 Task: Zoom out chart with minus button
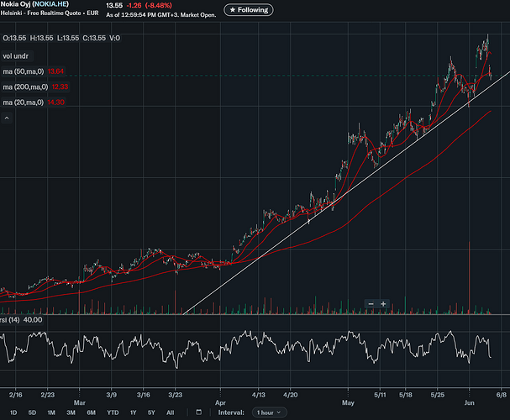[x=371, y=304]
